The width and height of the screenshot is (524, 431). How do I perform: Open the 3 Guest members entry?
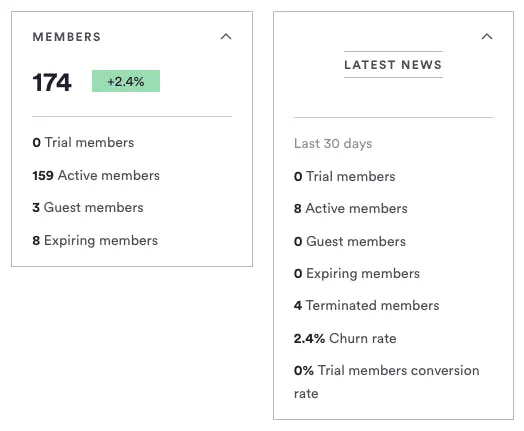[x=88, y=207]
